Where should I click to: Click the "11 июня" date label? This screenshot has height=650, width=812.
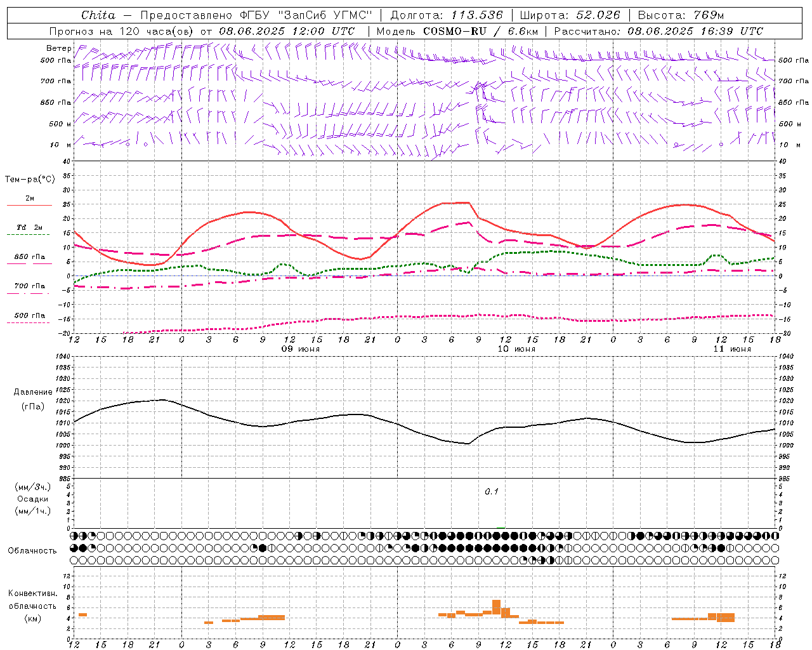732,349
